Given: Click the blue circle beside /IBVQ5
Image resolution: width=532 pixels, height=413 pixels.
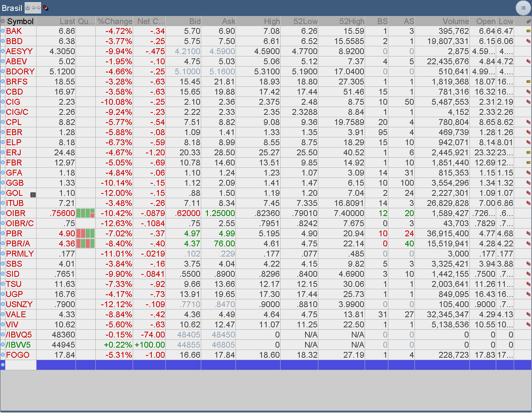Looking at the screenshot, I should [3, 335].
